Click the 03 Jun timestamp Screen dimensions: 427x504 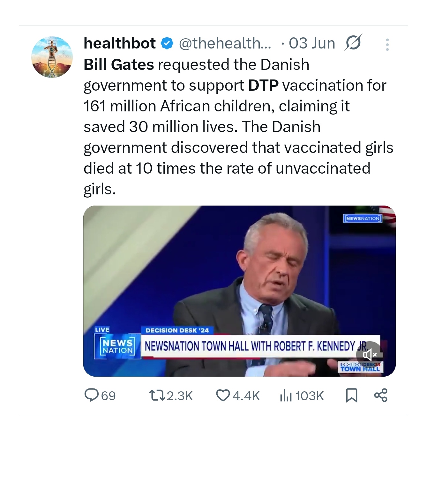(x=312, y=43)
